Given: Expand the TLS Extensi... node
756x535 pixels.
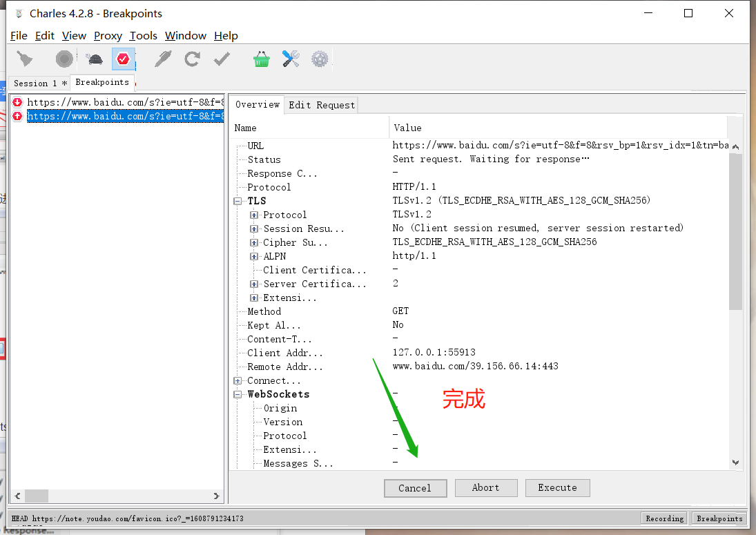Looking at the screenshot, I should tap(253, 298).
